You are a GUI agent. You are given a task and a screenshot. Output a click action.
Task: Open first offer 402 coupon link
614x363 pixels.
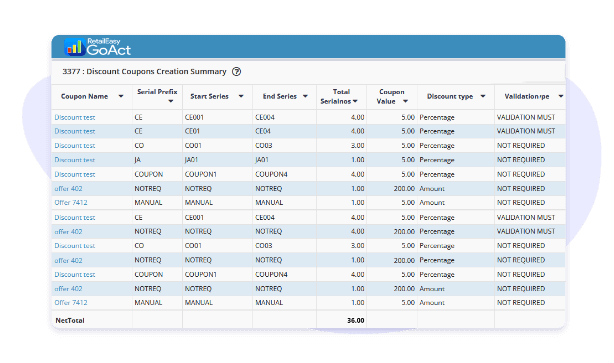click(x=69, y=188)
